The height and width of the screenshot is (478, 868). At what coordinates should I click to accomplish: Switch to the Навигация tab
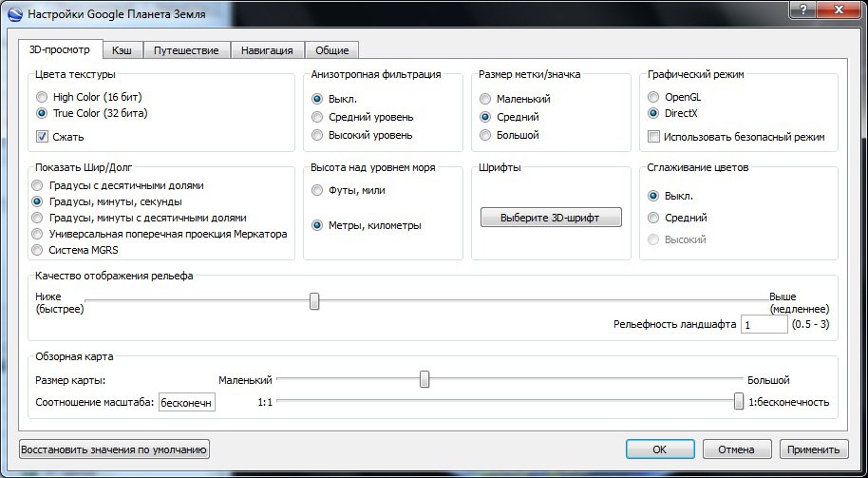pyautogui.click(x=267, y=50)
